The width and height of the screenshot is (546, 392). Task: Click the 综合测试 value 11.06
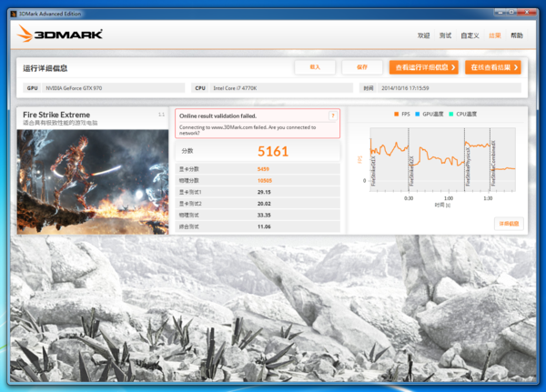click(264, 226)
